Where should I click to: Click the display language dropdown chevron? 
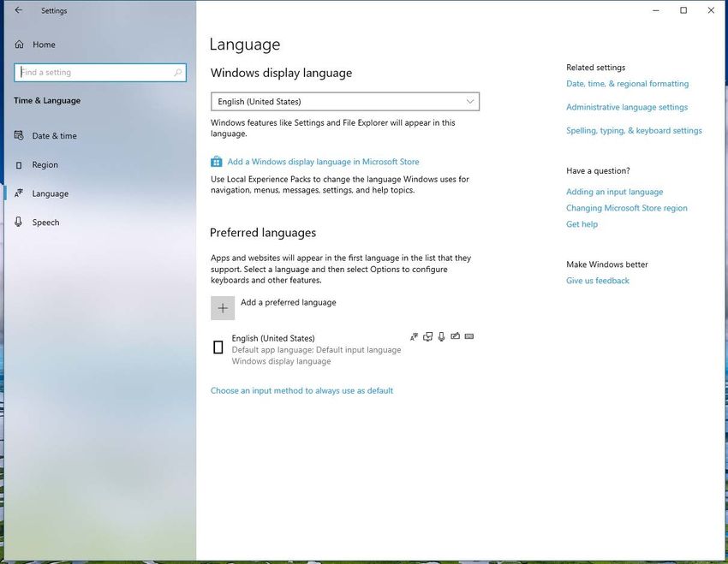click(470, 102)
